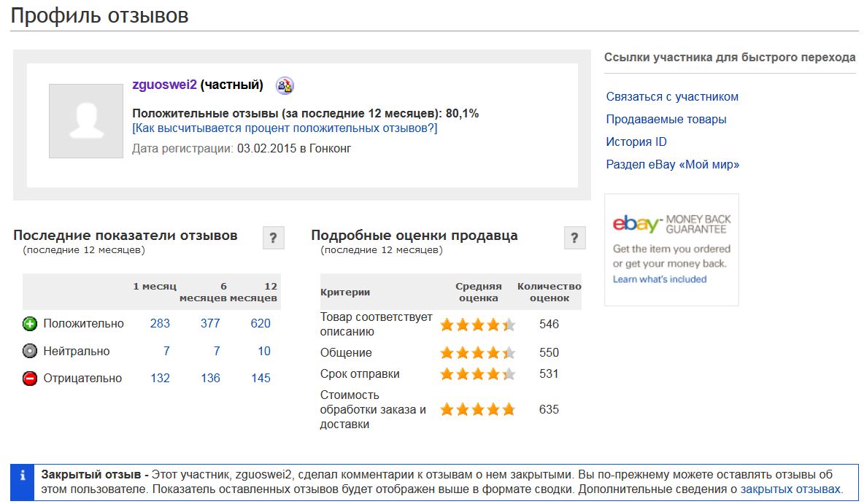Open help for Последние показатели отзывов
The height and width of the screenshot is (504, 864).
click(x=274, y=238)
